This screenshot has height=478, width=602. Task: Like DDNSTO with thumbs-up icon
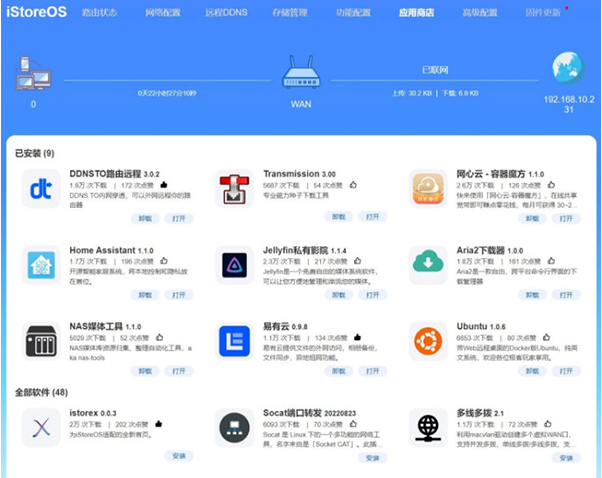point(164,185)
